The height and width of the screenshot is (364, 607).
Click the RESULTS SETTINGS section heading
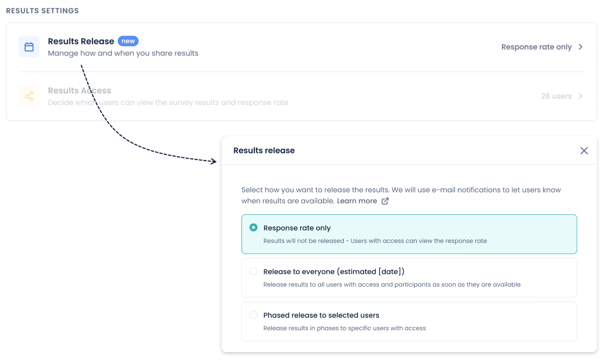pyautogui.click(x=42, y=11)
